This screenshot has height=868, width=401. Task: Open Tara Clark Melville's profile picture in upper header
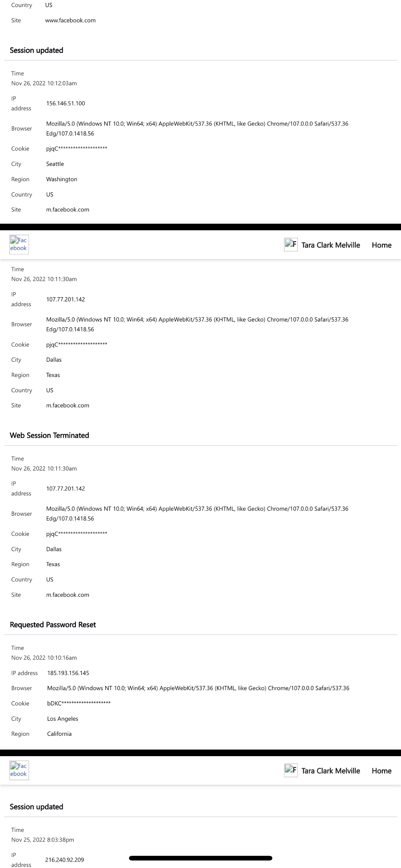click(291, 245)
